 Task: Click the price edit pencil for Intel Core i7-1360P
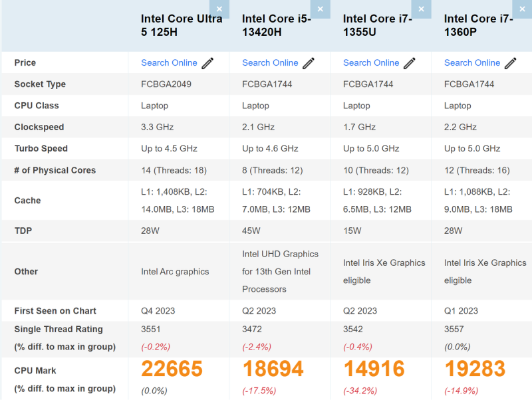pyautogui.click(x=509, y=62)
